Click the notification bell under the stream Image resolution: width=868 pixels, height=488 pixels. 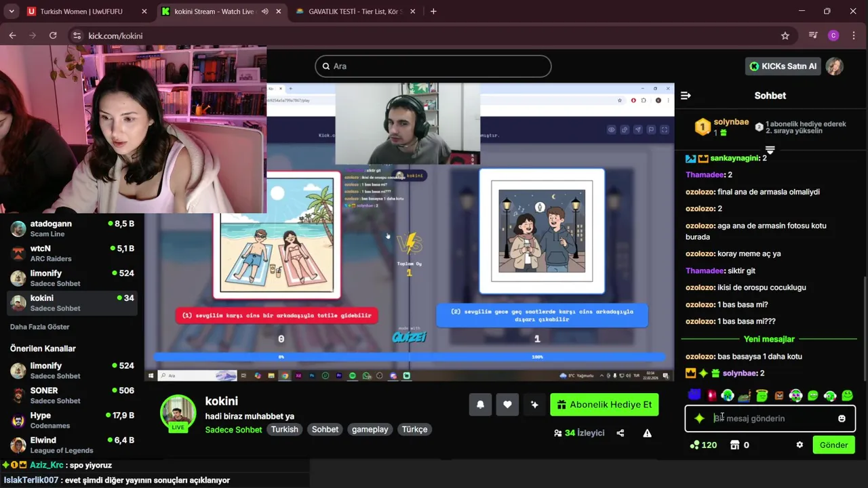click(480, 405)
